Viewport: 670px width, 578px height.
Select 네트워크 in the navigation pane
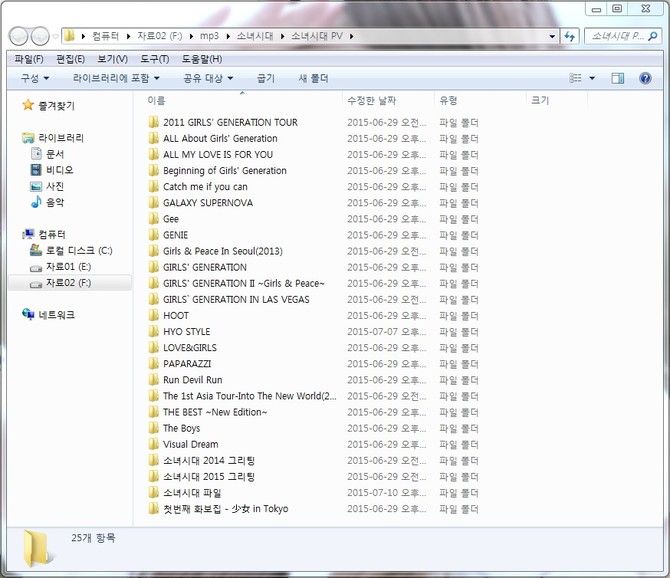(x=56, y=315)
